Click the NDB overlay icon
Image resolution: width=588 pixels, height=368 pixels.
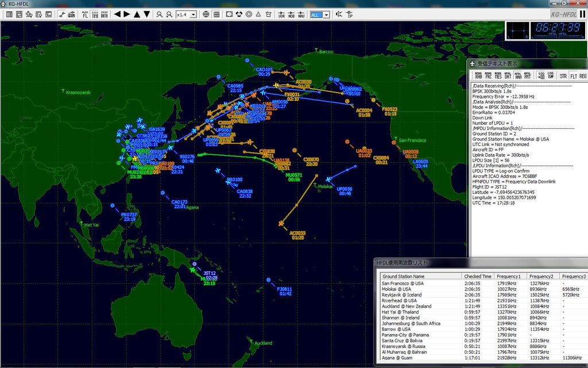(292, 14)
